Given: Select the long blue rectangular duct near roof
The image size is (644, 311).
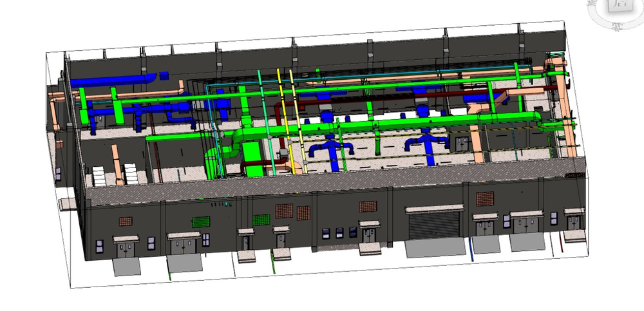Looking at the screenshot, I should tap(113, 80).
